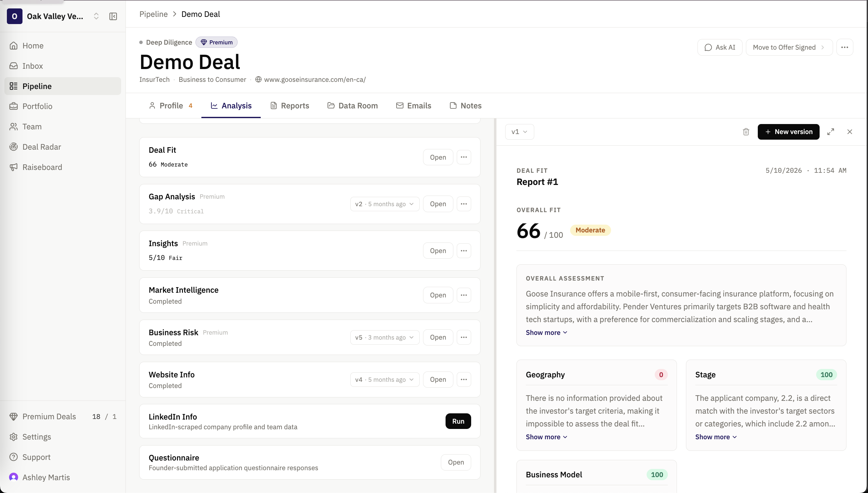The image size is (868, 493).
Task: Close the Deal Fit report panel
Action: pos(850,132)
